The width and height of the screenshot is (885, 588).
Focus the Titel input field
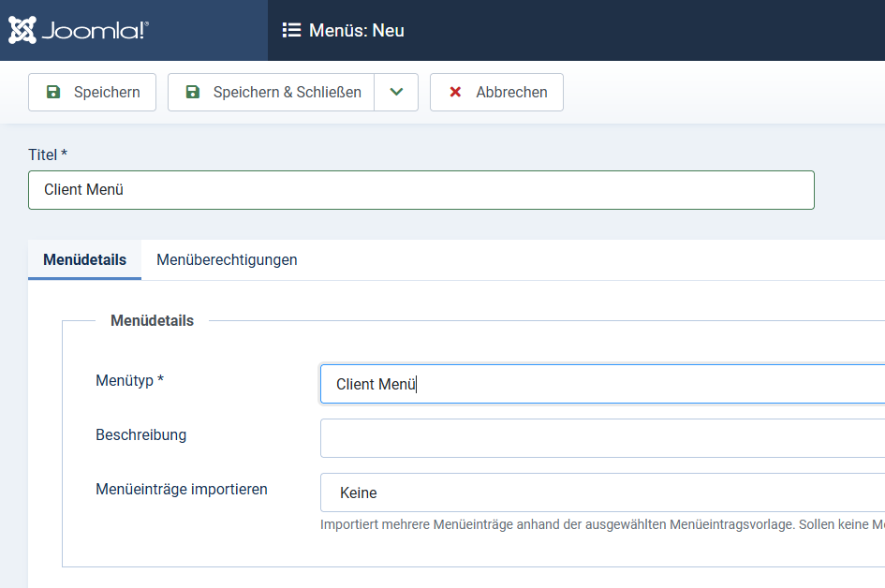click(420, 190)
